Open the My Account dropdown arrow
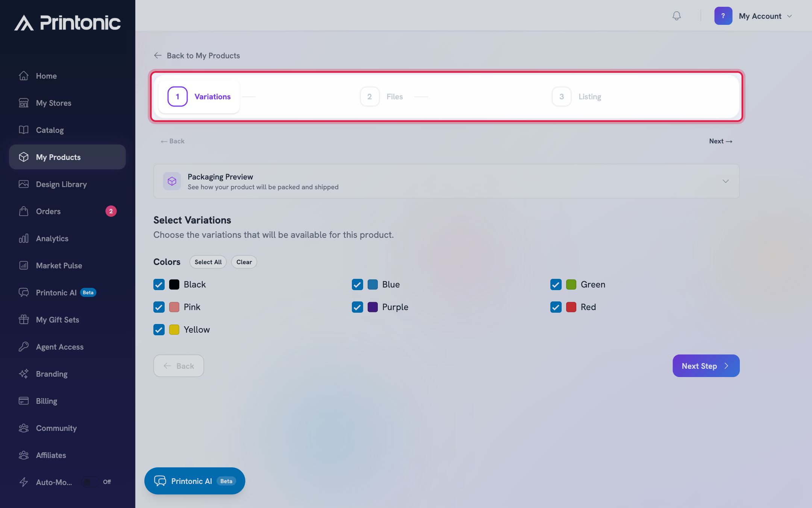Viewport: 812px width, 508px height. point(789,16)
